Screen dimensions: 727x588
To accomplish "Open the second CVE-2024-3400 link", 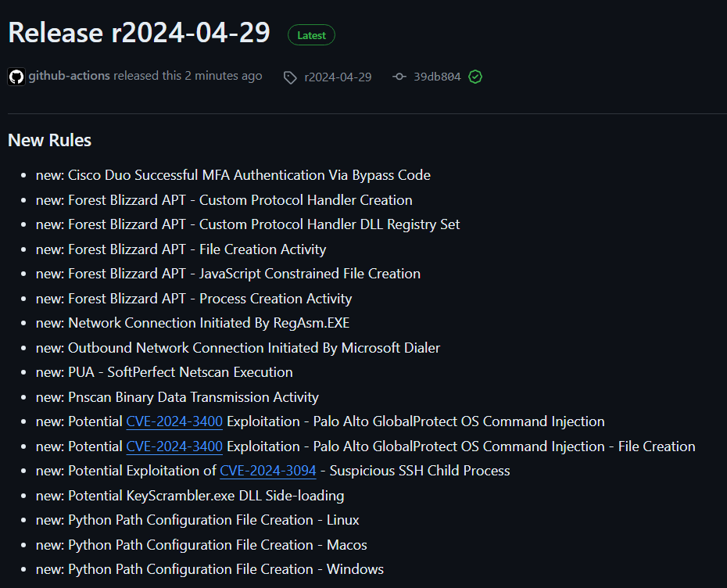I will [x=174, y=446].
